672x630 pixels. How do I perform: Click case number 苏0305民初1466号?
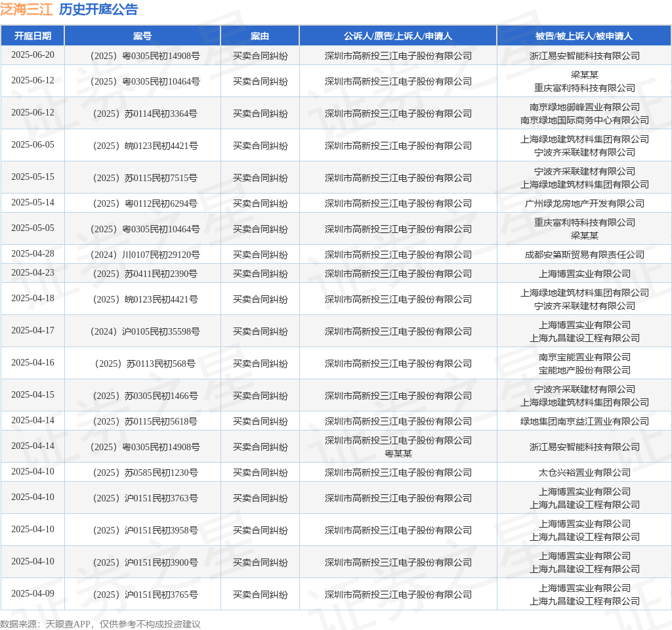coord(161,396)
